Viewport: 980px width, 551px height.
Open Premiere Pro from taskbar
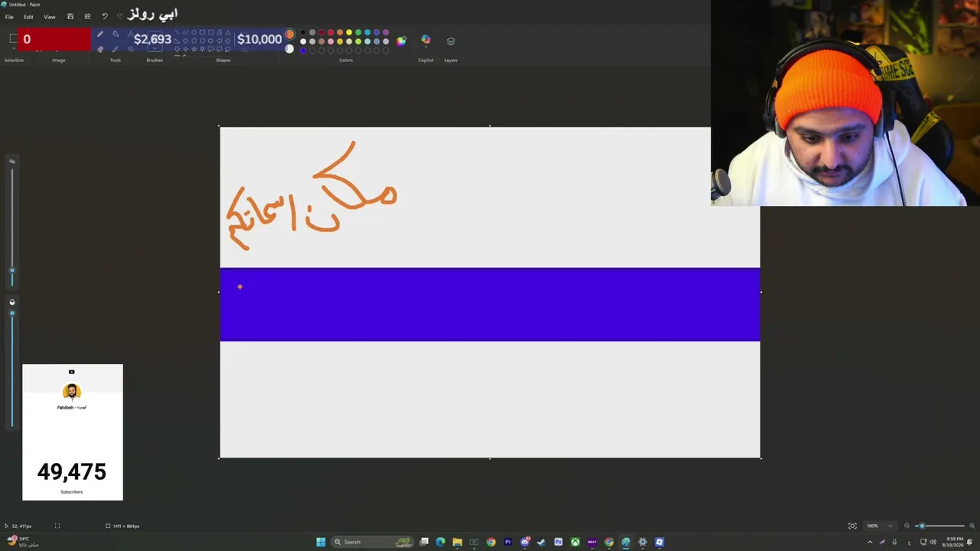click(x=508, y=542)
